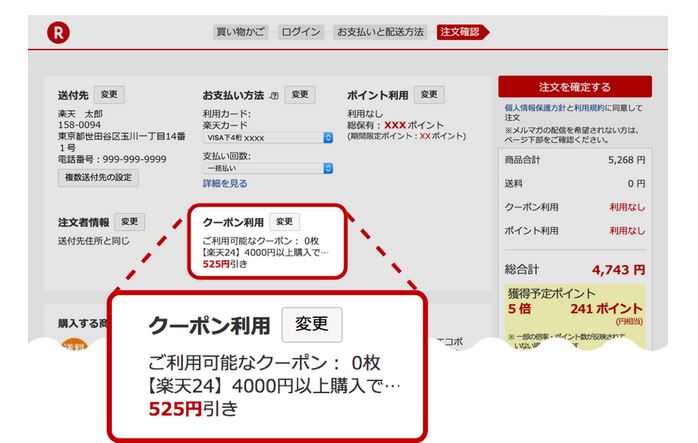
Task: Click 変更 next to お支払い方法
Action: [300, 95]
